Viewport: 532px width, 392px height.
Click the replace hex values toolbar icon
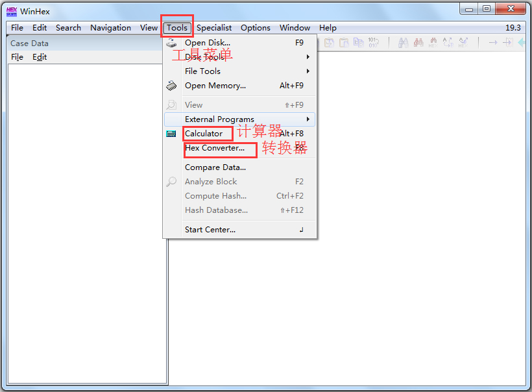coord(463,42)
